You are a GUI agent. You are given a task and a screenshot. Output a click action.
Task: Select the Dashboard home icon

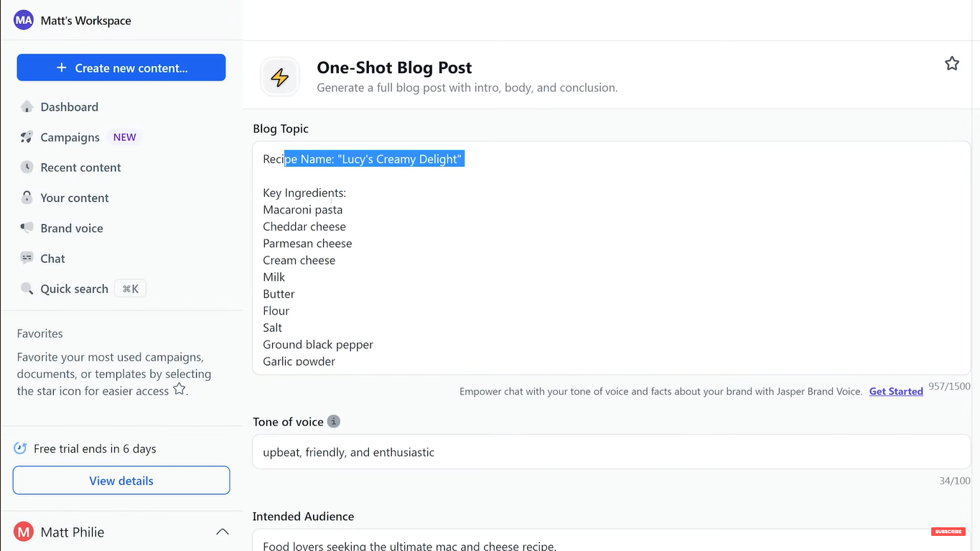point(27,106)
